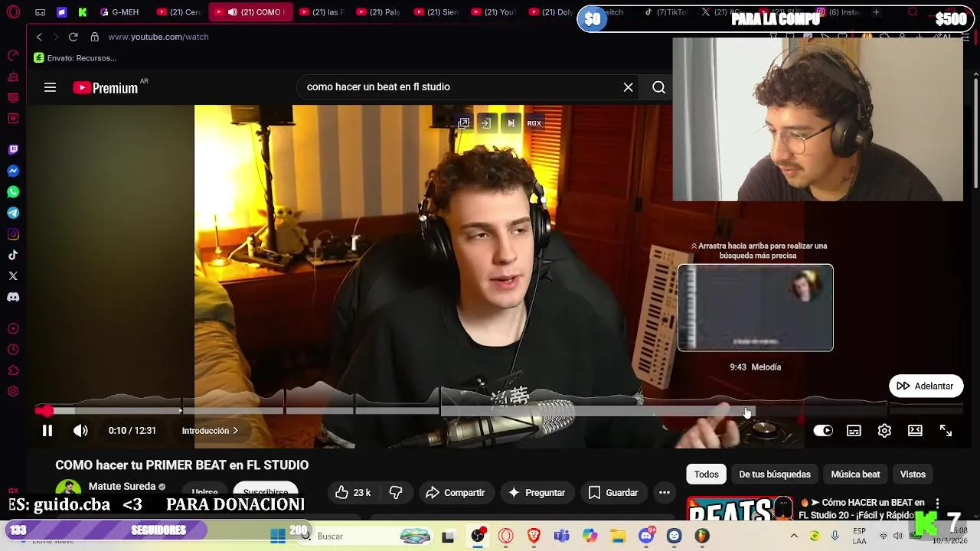Clear the YouTube search field
The width and height of the screenshot is (980, 551).
coord(628,87)
